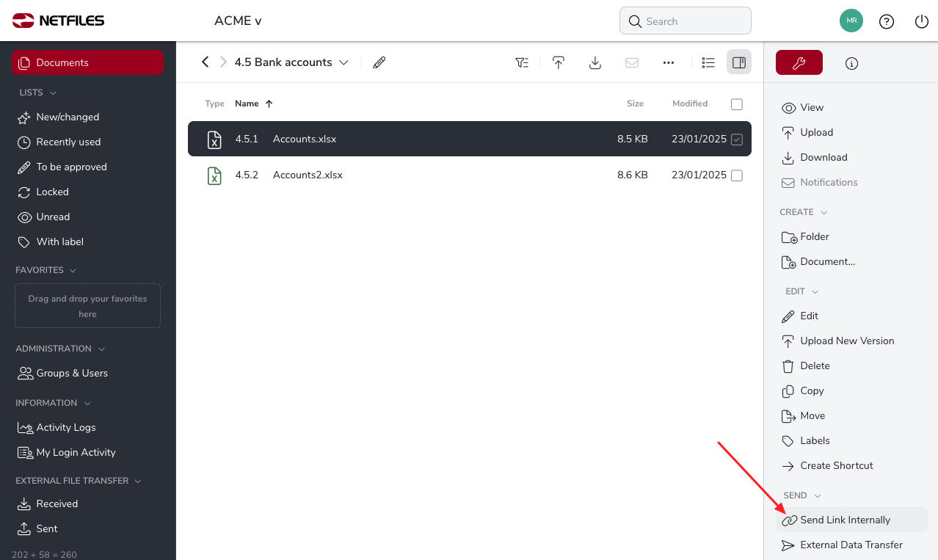Click the toolbar download icon
This screenshot has width=938, height=560.
pos(595,62)
